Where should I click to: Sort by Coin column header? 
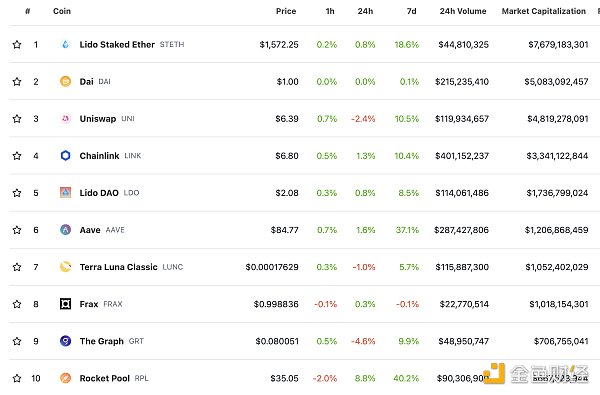[x=62, y=11]
